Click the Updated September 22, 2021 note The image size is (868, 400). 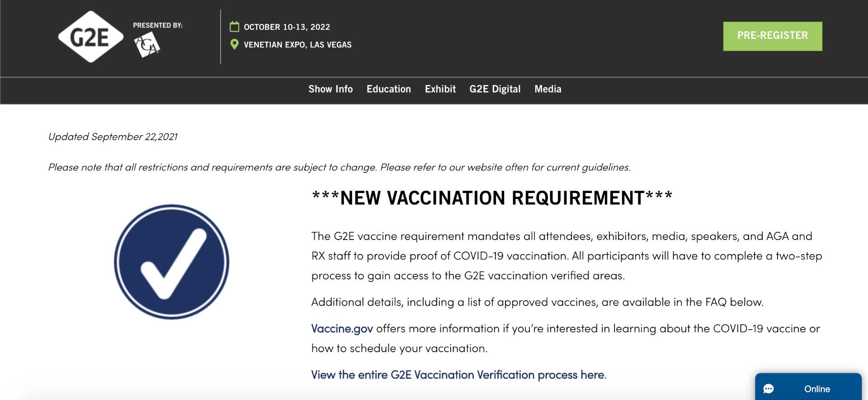113,136
